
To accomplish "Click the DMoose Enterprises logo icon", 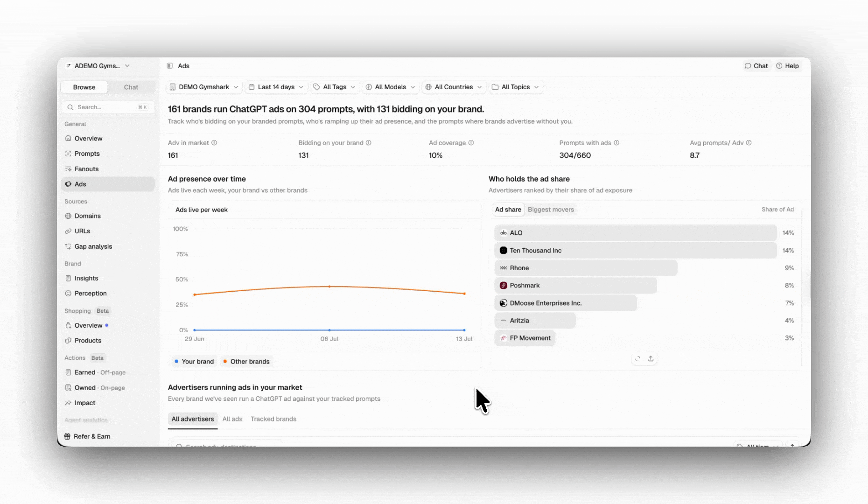I will tap(504, 303).
